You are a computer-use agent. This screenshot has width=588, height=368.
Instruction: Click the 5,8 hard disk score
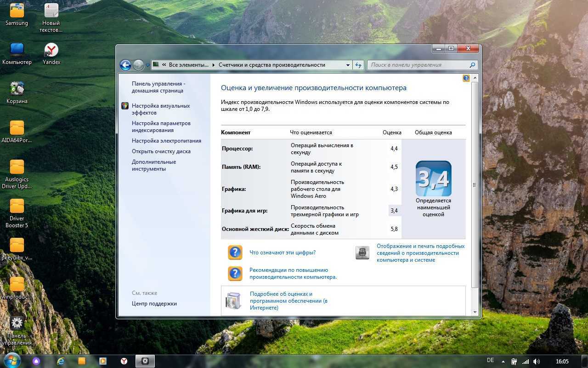pyautogui.click(x=394, y=229)
